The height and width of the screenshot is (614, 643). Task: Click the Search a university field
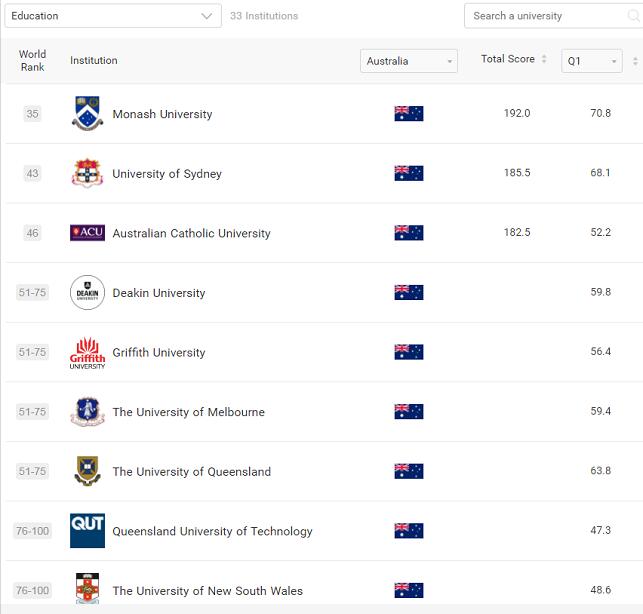coord(552,16)
